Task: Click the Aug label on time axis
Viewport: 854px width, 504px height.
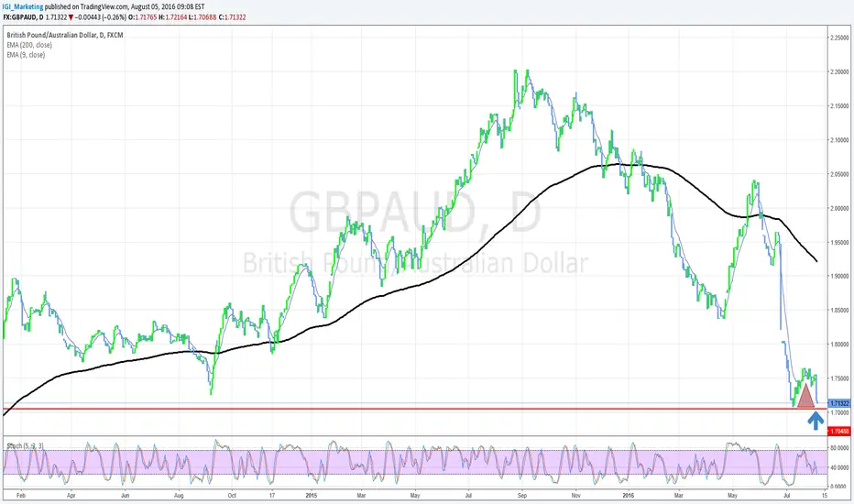Action: (x=179, y=496)
